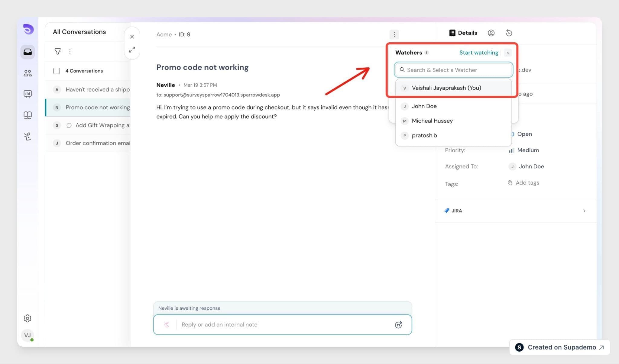Viewport: 619px width, 364px height.
Task: Open the activity history tab icon
Action: [509, 33]
